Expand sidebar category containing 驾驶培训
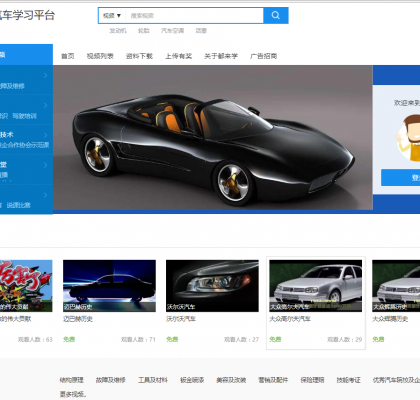Image resolution: width=420 pixels, height=400 pixels. 46,105
